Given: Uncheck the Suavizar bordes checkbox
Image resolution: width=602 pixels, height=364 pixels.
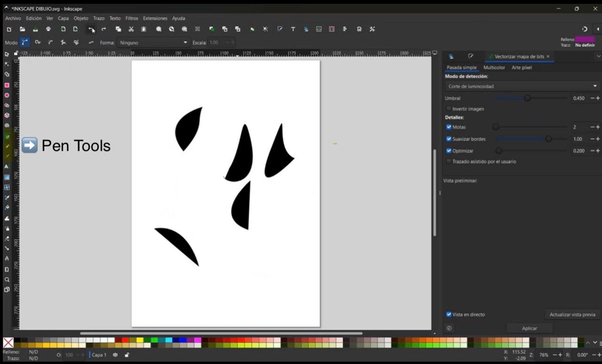Looking at the screenshot, I should 449,139.
